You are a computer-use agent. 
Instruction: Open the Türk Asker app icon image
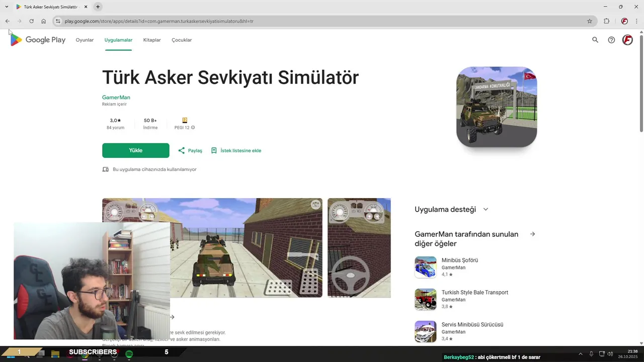pos(497,107)
